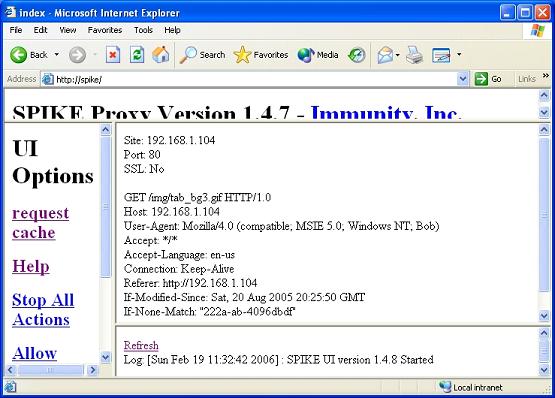Image resolution: width=555 pixels, height=398 pixels.
Task: Click the log frame scroll down arrow
Action: point(544,370)
